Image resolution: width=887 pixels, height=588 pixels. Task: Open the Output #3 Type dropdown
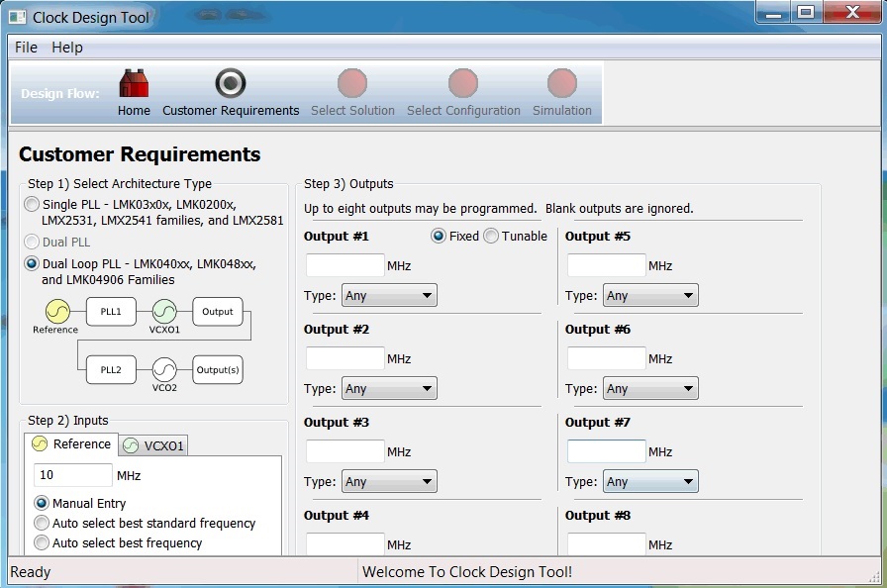pyautogui.click(x=389, y=482)
